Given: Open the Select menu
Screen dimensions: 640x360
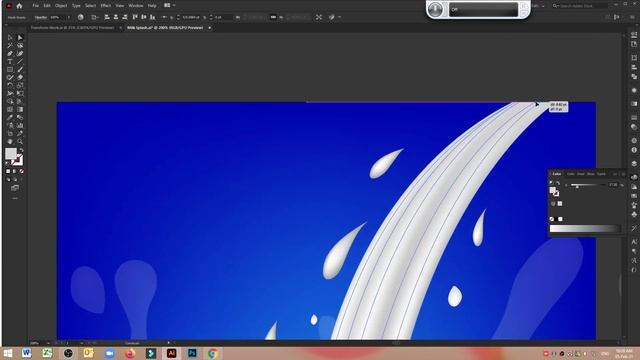Looking at the screenshot, I should coord(91,6).
